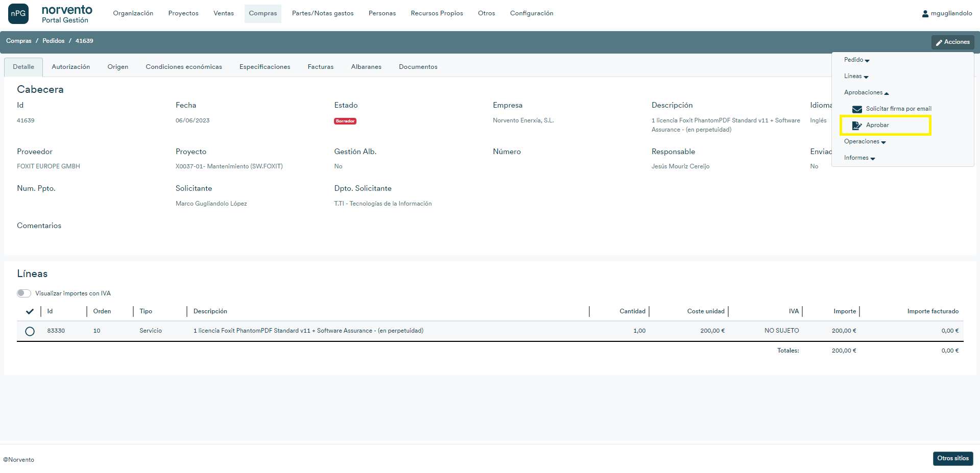The width and height of the screenshot is (980, 473).
Task: Click responsible Jesús Mouriz Cereijo
Action: 680,166
